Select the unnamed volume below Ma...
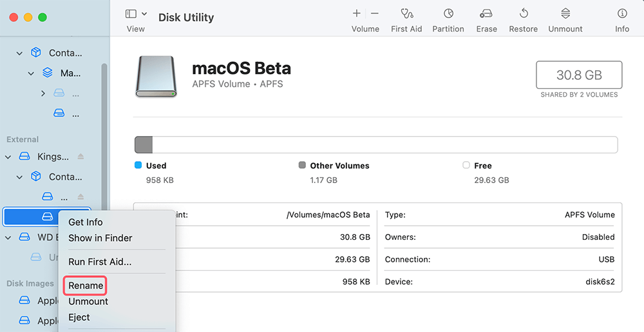The height and width of the screenshot is (332, 644). tap(59, 113)
